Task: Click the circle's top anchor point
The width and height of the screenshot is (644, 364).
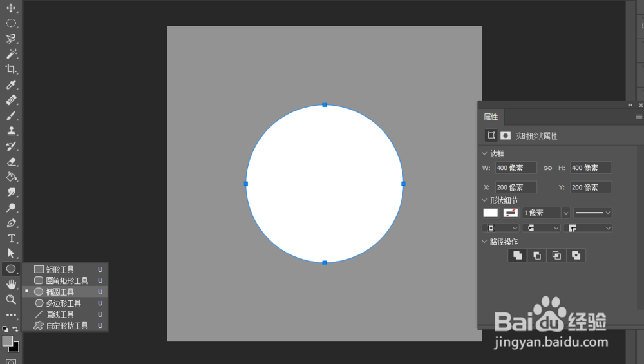Action: coord(325,105)
